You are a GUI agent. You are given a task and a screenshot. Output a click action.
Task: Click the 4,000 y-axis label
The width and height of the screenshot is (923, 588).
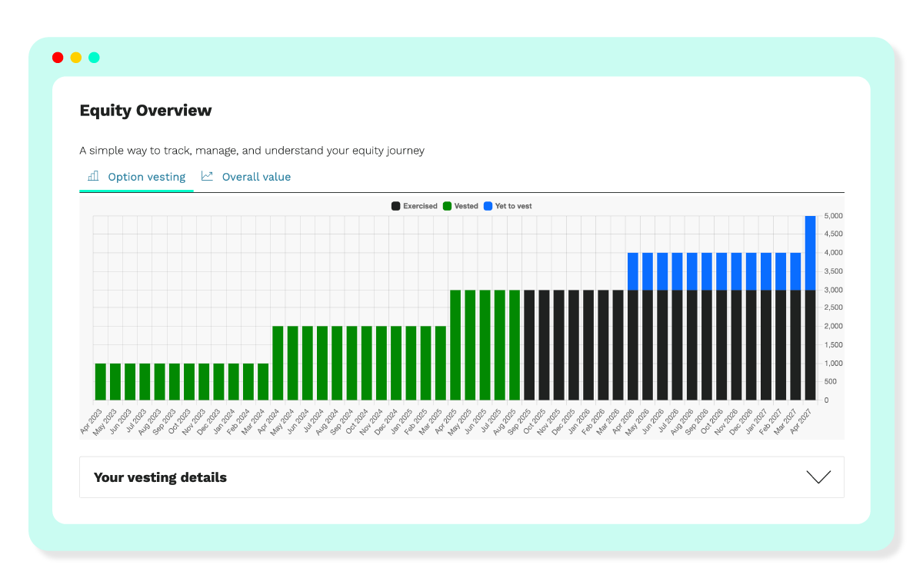pos(834,253)
